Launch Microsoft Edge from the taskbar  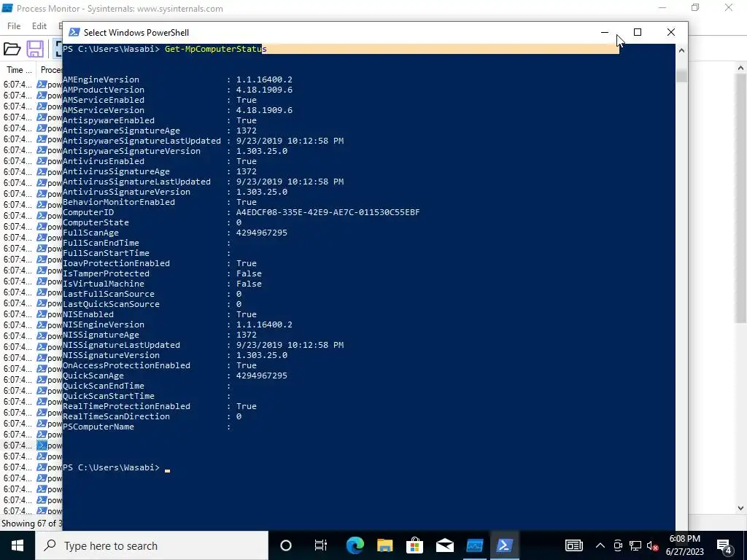click(355, 545)
